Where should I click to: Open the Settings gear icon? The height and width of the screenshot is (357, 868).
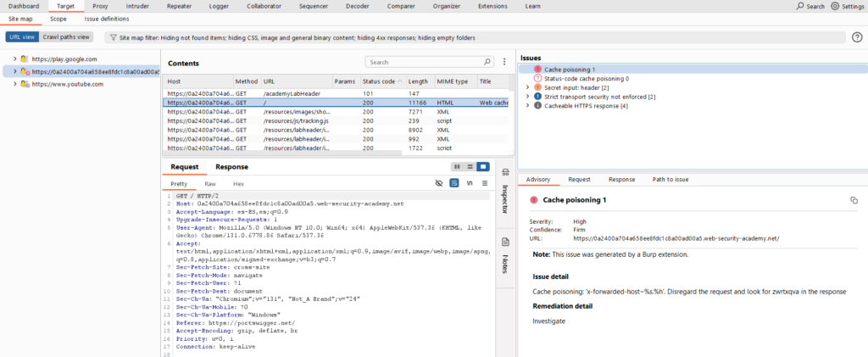point(835,6)
